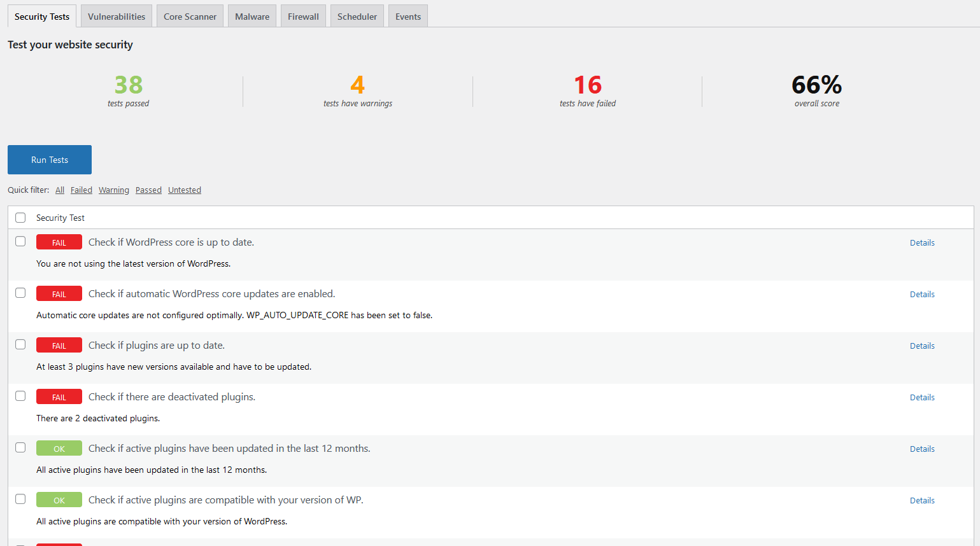
Task: Click 'Check if WordPress core is up to date.' title
Action: (171, 242)
